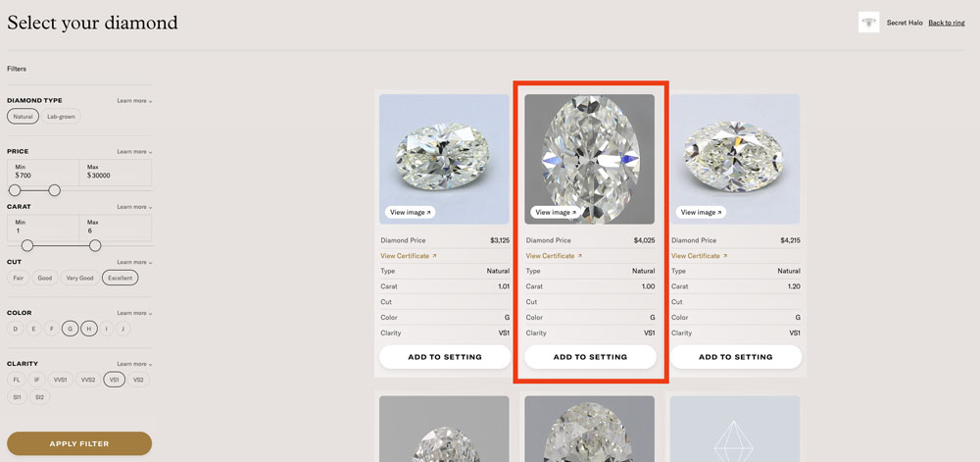
Task: Click the 1.20 carat value
Action: coord(795,286)
